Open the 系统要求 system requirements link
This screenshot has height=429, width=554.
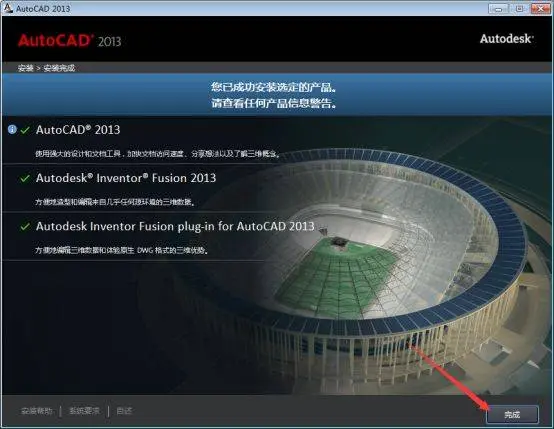[x=84, y=411]
